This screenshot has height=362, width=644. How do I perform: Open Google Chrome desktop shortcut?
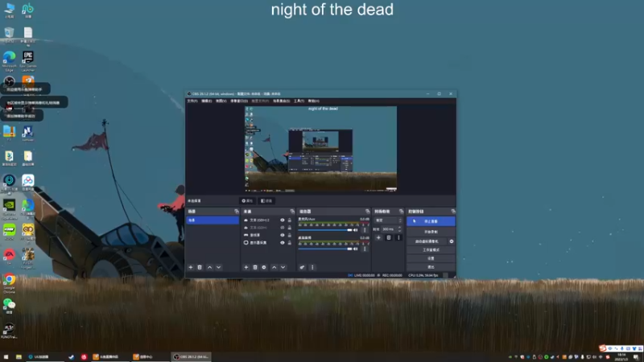click(x=9, y=282)
